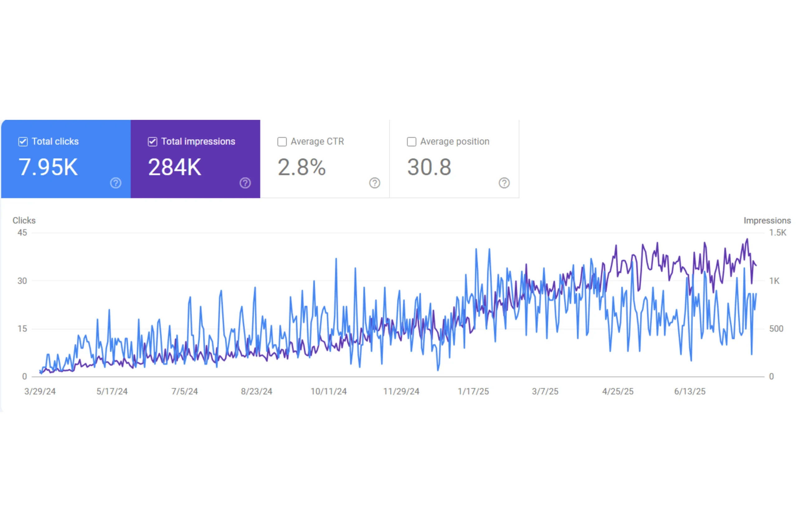Click the 3/29/24 start date label
Viewport: 798px width, 532px height.
point(40,391)
